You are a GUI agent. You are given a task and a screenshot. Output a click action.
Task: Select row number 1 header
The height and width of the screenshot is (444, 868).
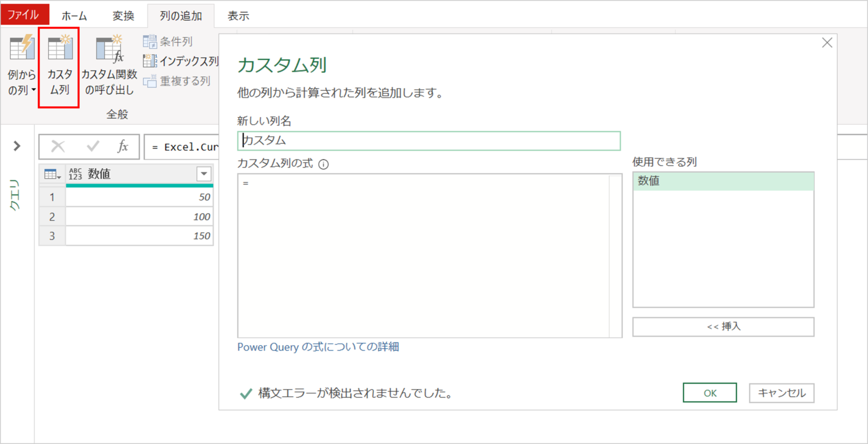coord(52,197)
